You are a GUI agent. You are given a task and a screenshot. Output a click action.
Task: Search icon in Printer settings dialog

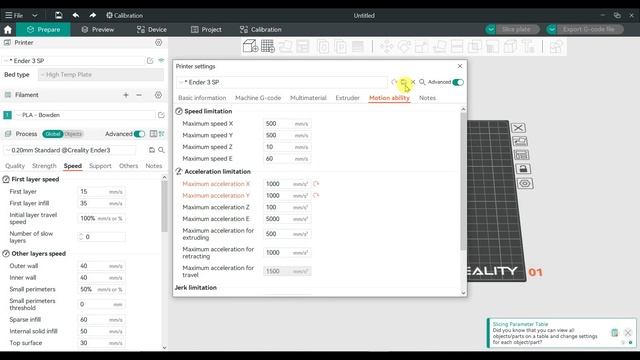point(422,82)
